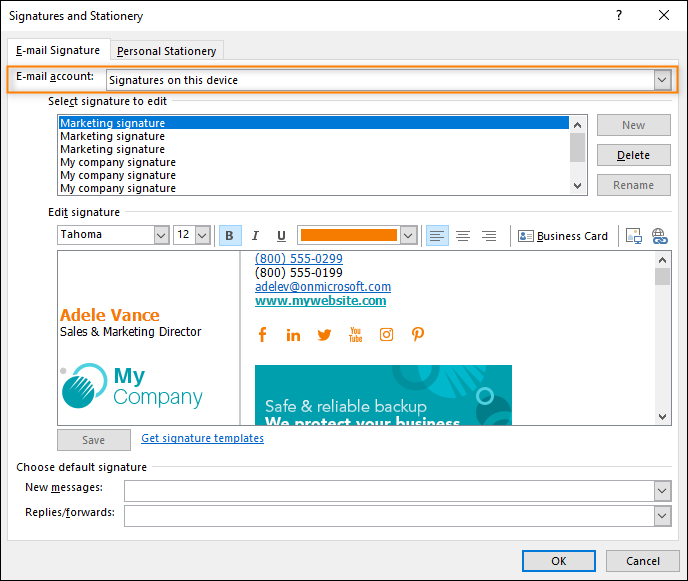Screen dimensions: 688x581
Task: Center-align the signature text
Action: coord(463,236)
